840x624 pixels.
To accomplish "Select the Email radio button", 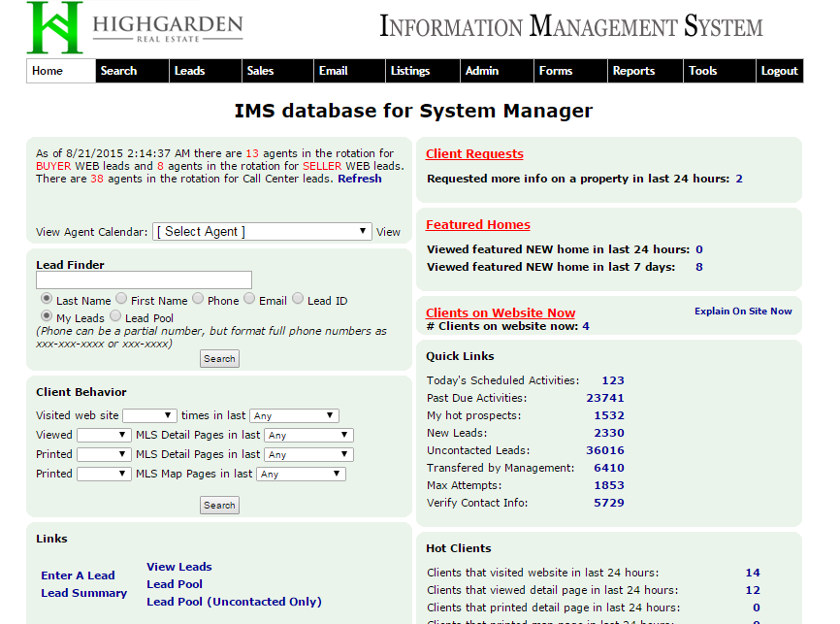I will point(249,299).
